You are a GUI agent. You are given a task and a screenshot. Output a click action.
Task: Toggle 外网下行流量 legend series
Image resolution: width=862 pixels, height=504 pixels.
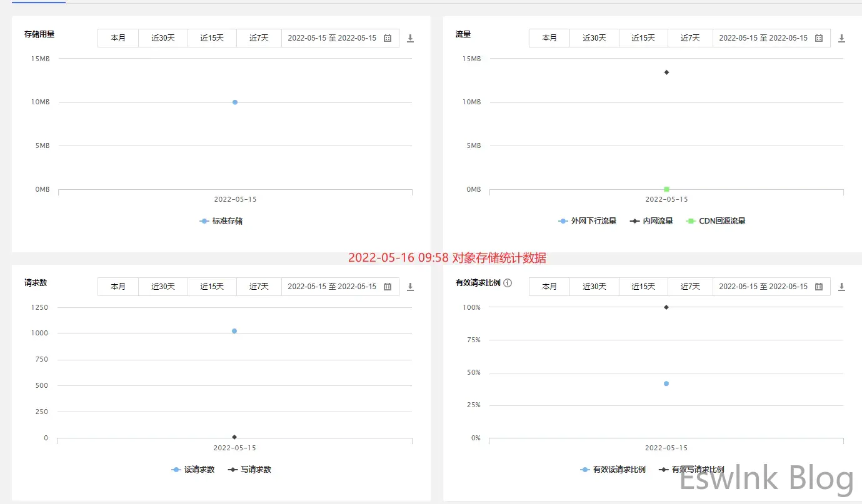[588, 221]
